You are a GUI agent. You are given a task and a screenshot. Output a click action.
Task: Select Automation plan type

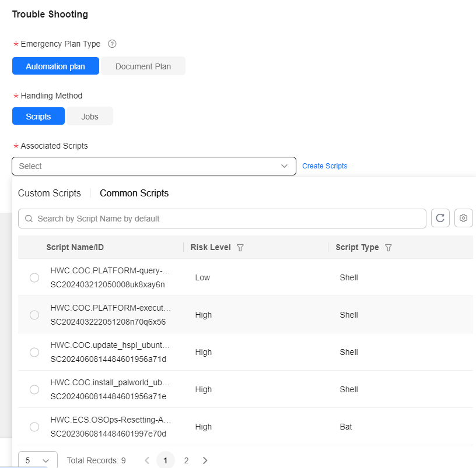(x=55, y=66)
